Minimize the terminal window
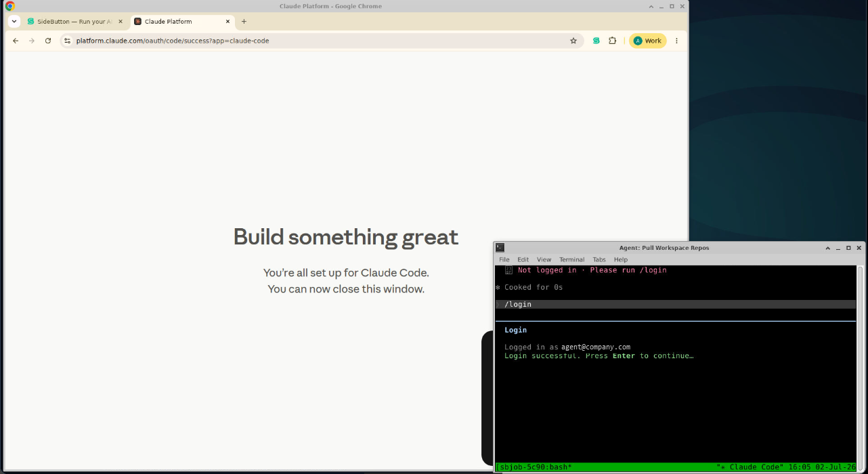This screenshot has height=474, width=868. click(838, 248)
